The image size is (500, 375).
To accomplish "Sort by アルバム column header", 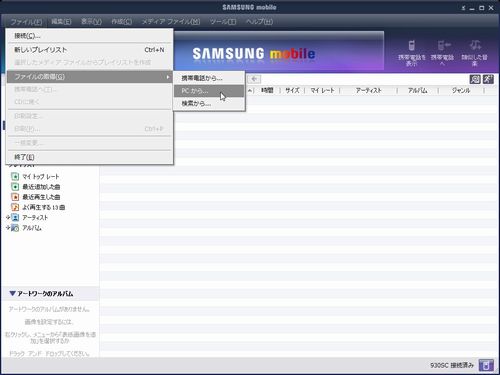I will pos(418,90).
